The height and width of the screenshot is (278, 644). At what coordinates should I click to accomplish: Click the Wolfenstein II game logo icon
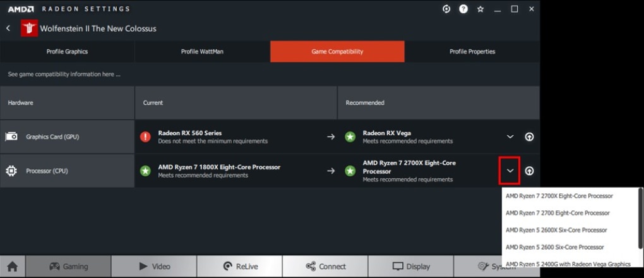pos(30,28)
